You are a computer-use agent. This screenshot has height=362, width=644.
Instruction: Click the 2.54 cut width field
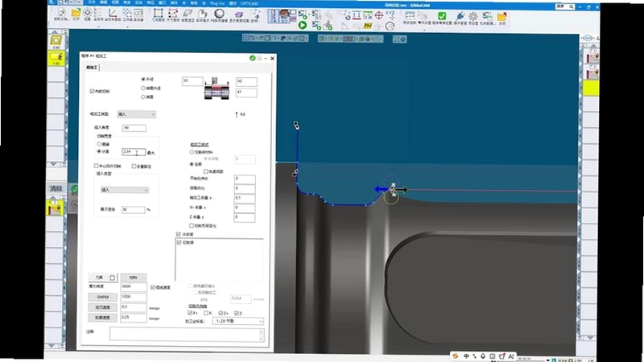point(134,152)
